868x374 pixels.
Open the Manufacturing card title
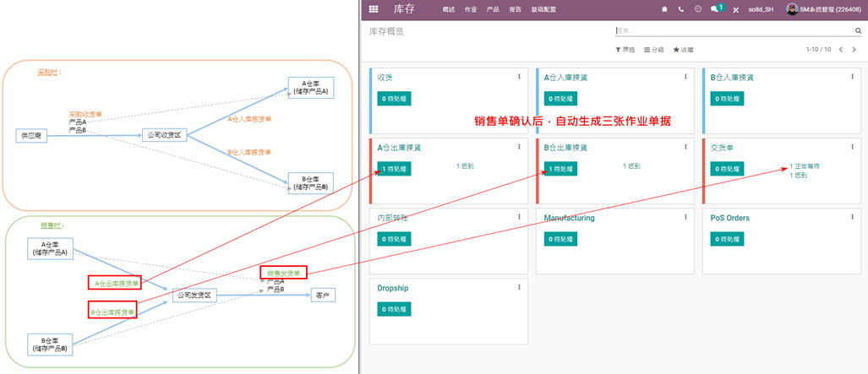pos(569,218)
